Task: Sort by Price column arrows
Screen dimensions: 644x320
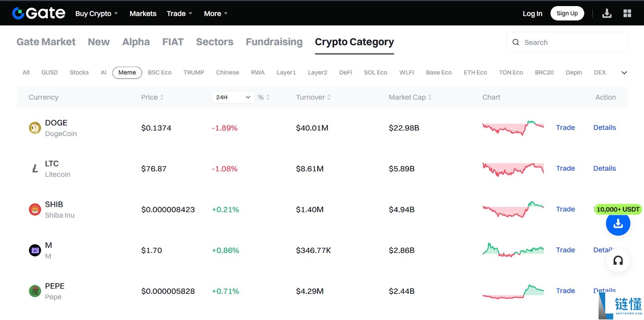Action: (162, 97)
